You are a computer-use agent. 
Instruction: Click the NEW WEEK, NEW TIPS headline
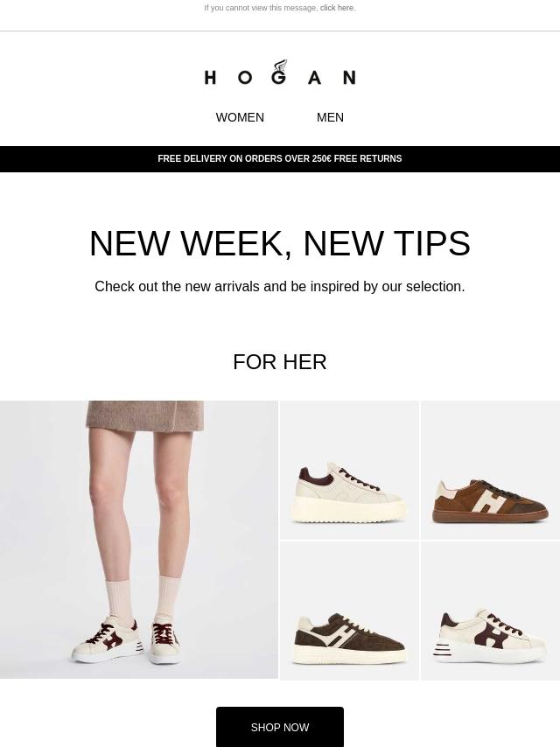280,243
